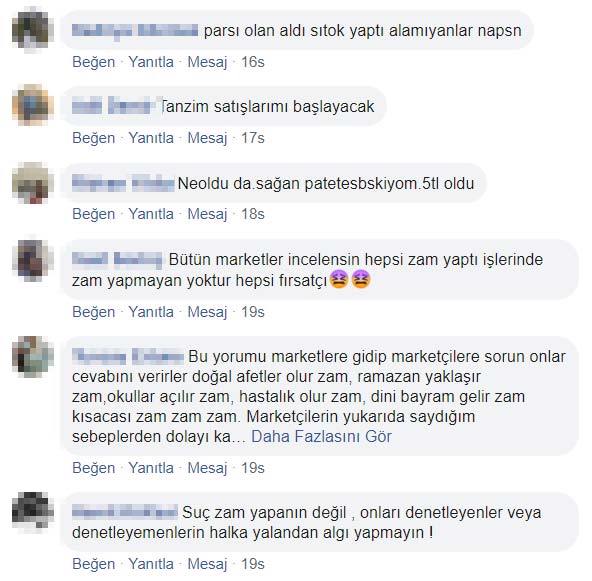Reply to the 'Bu yorumu marketlere gidip' comment

coord(151,468)
